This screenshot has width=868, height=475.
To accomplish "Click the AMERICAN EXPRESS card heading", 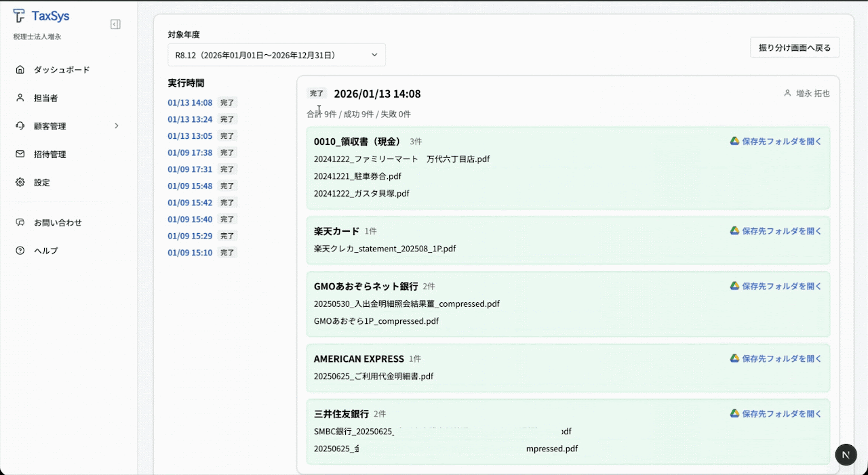I will coord(359,358).
